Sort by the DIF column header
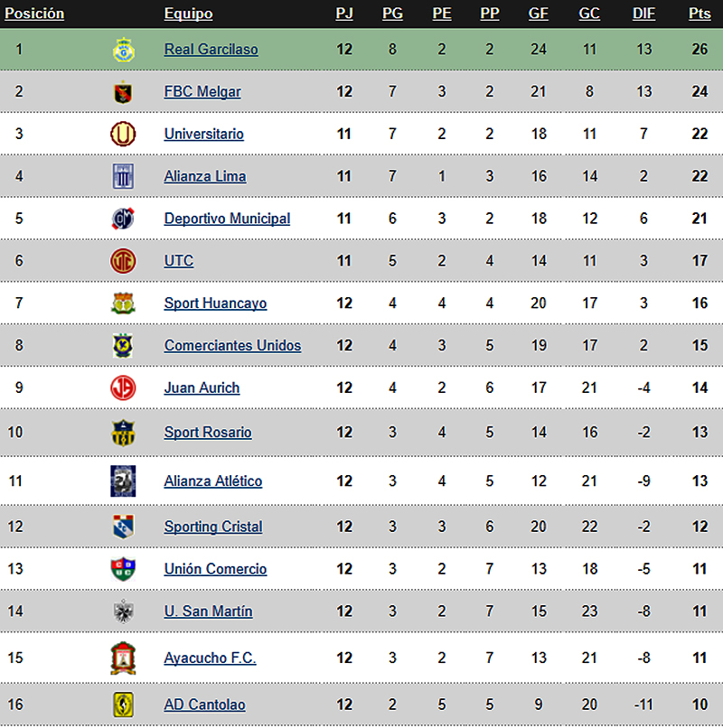 click(x=643, y=14)
